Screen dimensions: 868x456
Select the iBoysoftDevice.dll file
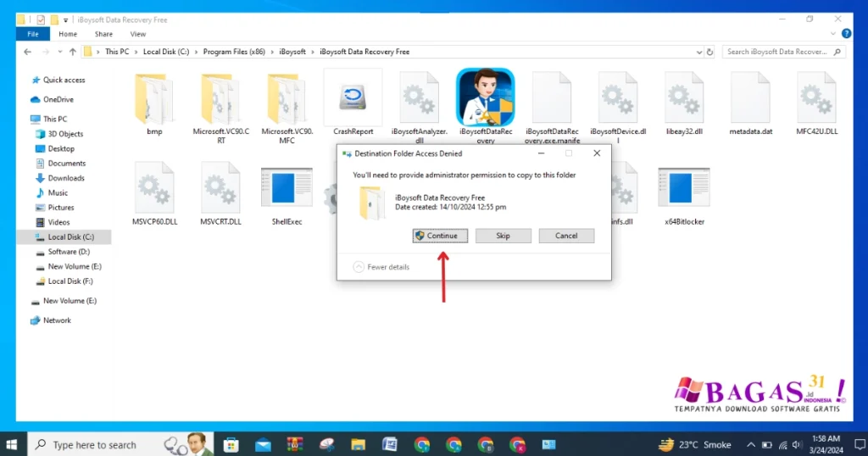618,98
